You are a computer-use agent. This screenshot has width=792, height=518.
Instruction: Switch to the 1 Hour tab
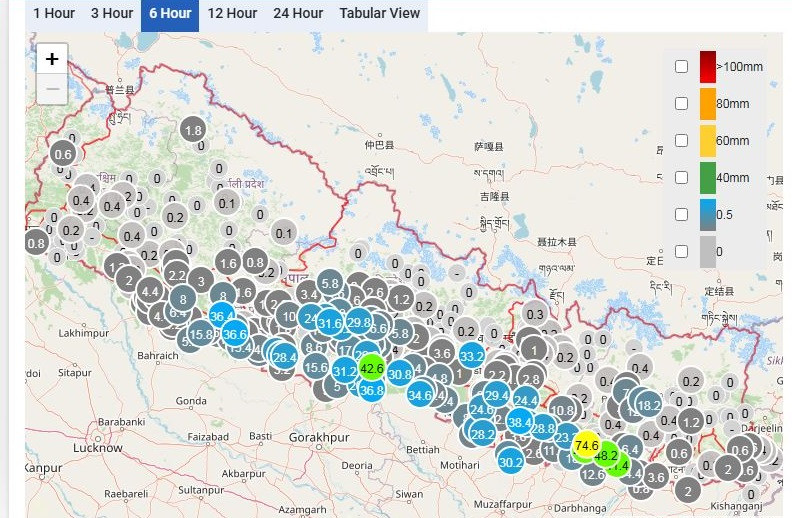pos(53,13)
